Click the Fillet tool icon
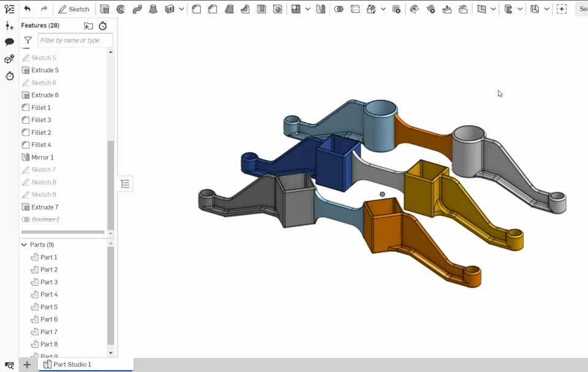The image size is (588, 372). pos(197,9)
